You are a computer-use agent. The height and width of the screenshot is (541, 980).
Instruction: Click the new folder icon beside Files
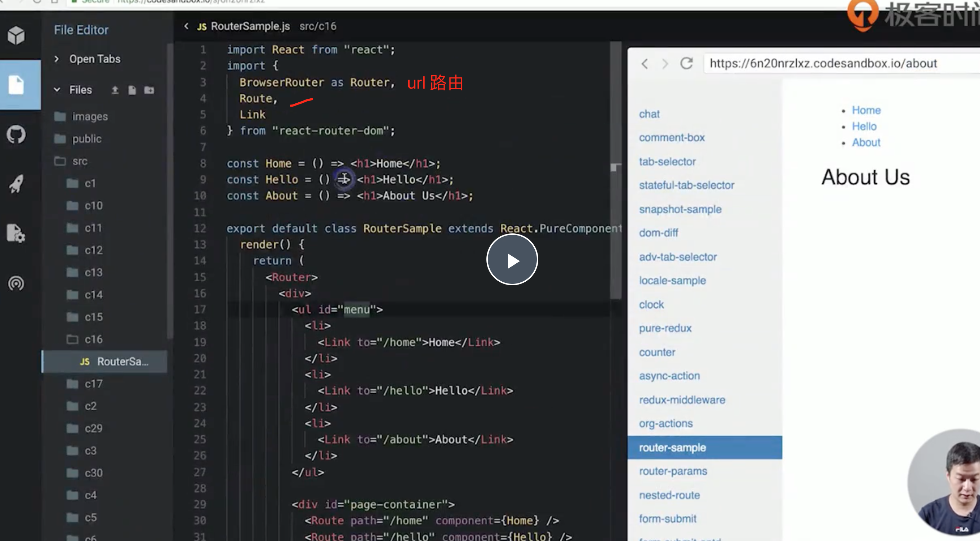coord(149,90)
